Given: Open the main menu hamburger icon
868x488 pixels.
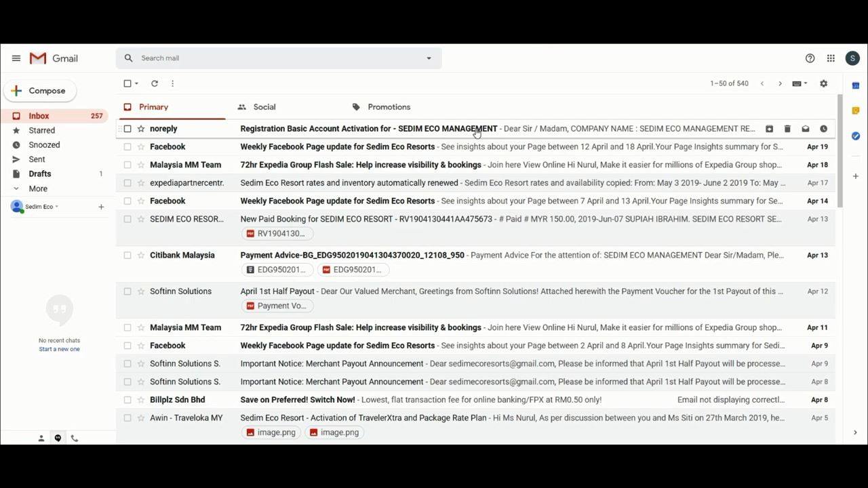Looking at the screenshot, I should pos(16,58).
